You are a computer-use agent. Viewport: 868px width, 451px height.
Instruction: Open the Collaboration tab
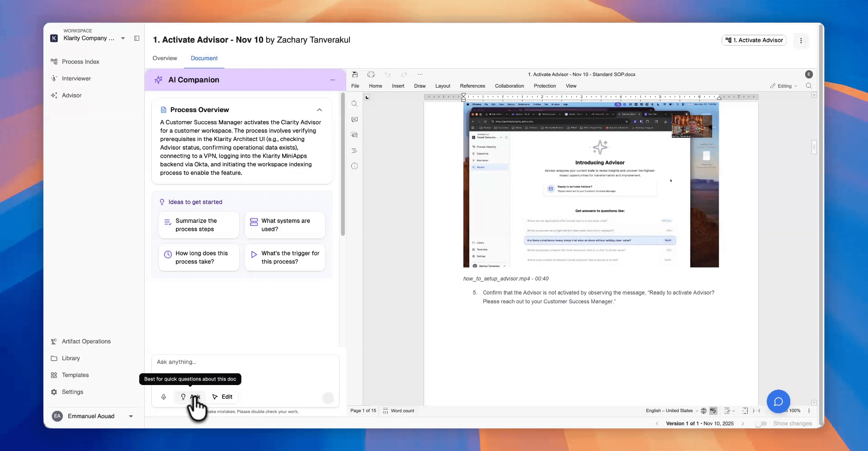pyautogui.click(x=509, y=86)
